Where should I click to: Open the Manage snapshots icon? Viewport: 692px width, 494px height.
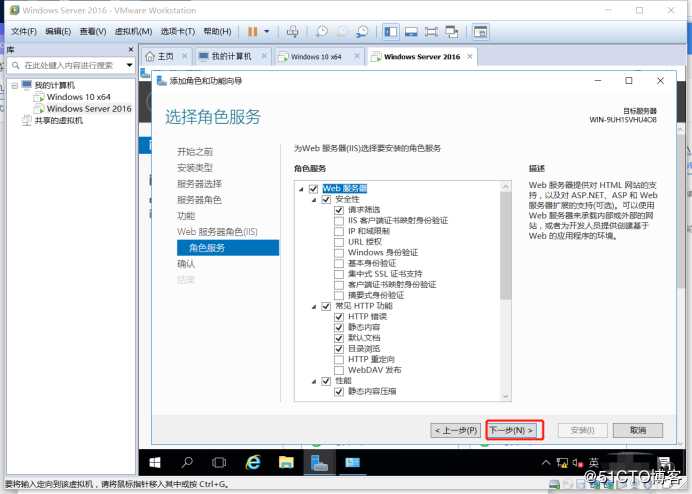pyautogui.click(x=362, y=31)
